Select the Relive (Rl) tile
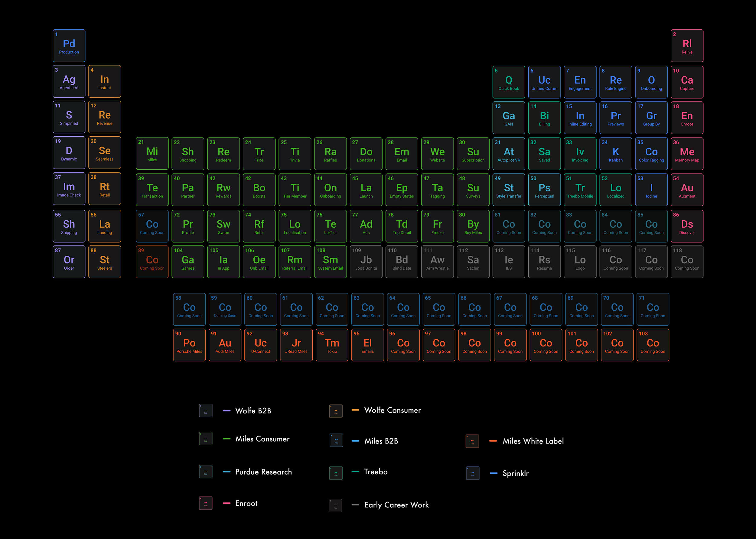The image size is (756, 539). point(687,46)
